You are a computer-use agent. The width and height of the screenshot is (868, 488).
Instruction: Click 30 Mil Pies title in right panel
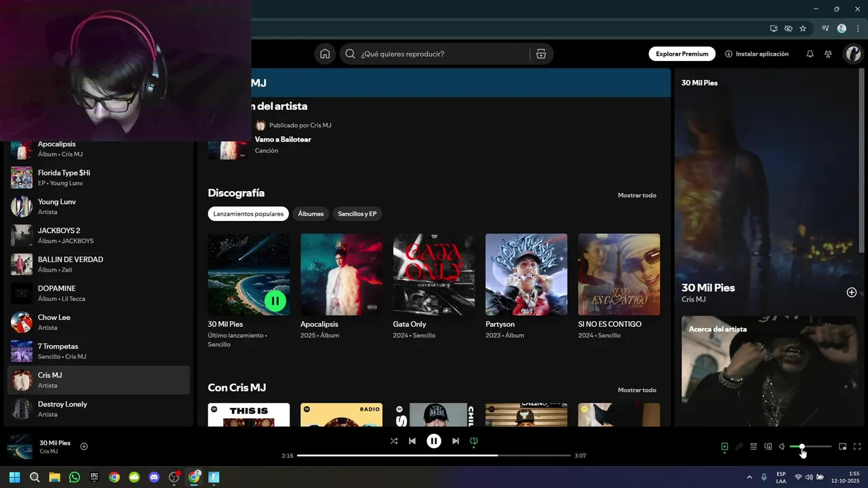tap(708, 287)
